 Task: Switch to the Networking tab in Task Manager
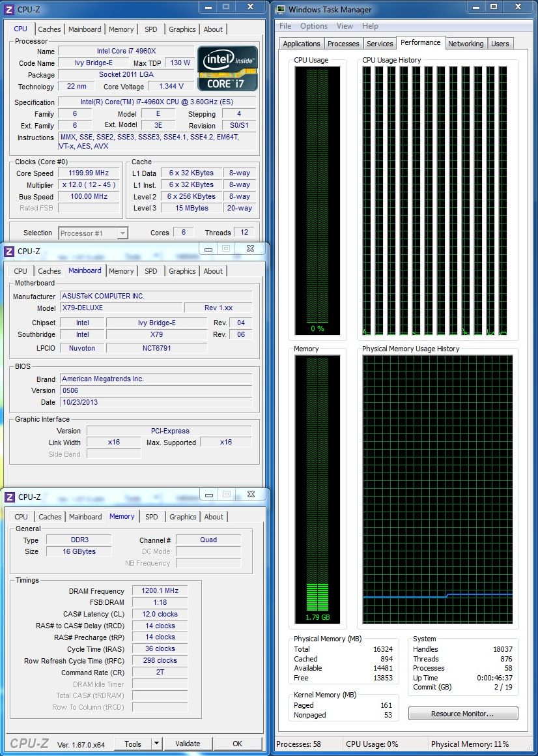pyautogui.click(x=465, y=44)
